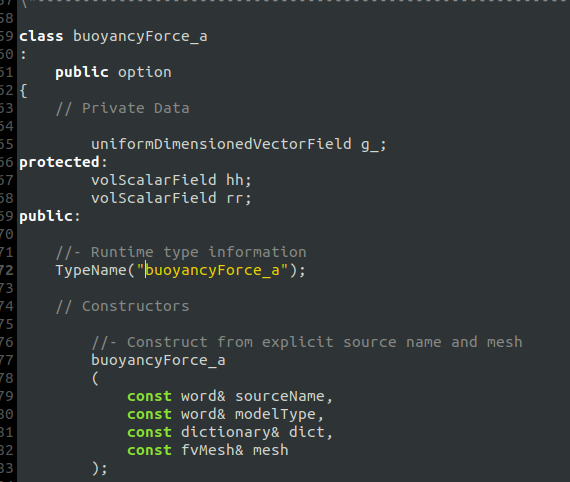The height and width of the screenshot is (482, 570).
Task: Click the sourceName parameter
Action: [x=280, y=397]
